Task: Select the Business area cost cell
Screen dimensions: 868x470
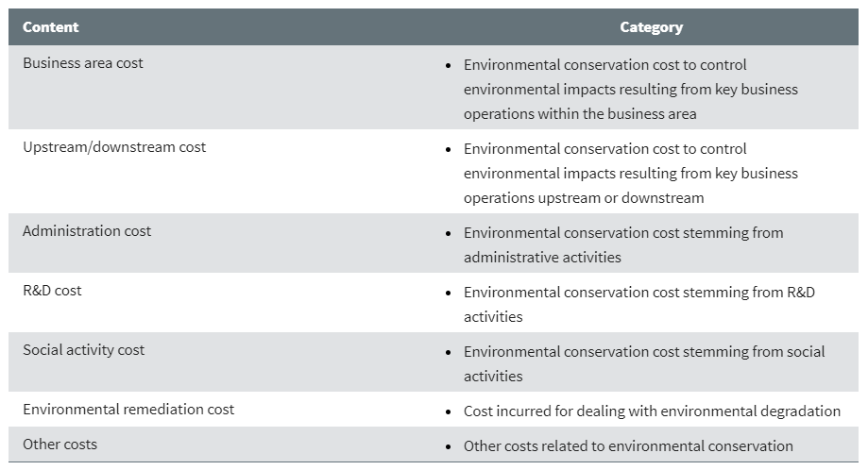Action: point(82,63)
